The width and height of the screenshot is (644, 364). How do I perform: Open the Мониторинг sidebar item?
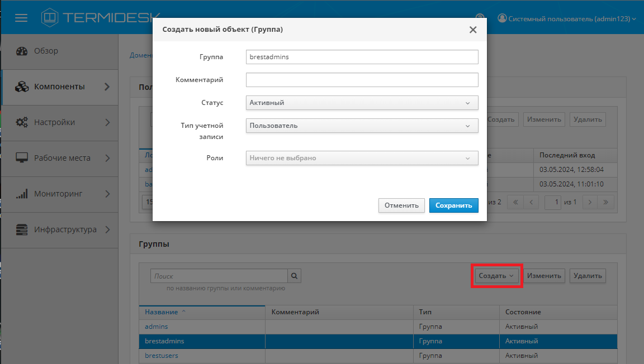60,194
